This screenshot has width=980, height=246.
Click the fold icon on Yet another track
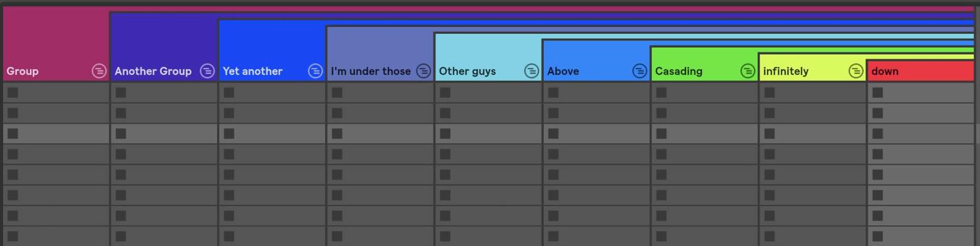pos(315,71)
